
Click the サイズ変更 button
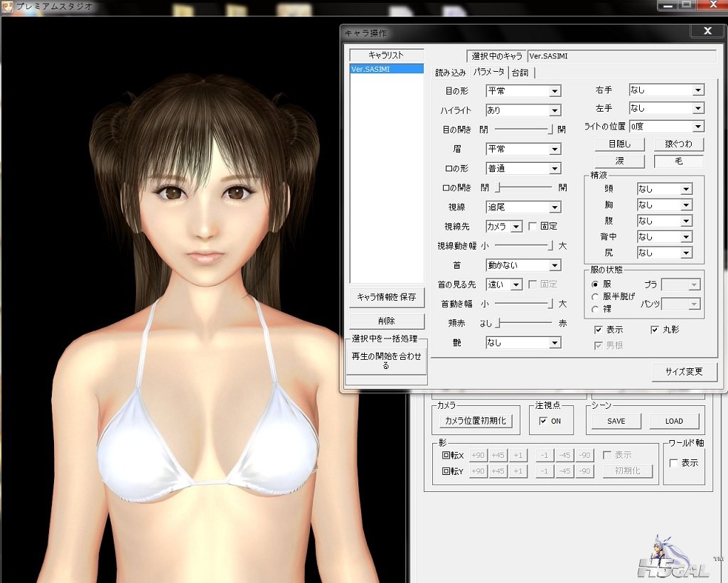coord(684,371)
